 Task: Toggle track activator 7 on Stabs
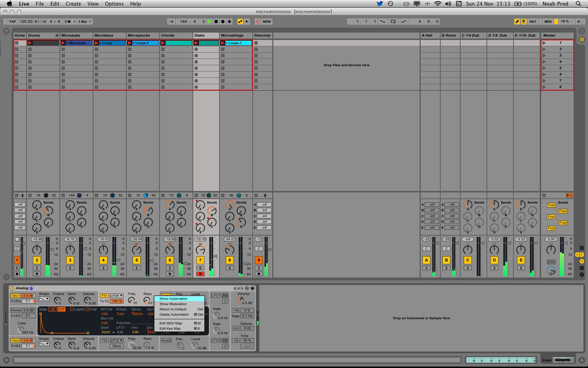pos(200,260)
